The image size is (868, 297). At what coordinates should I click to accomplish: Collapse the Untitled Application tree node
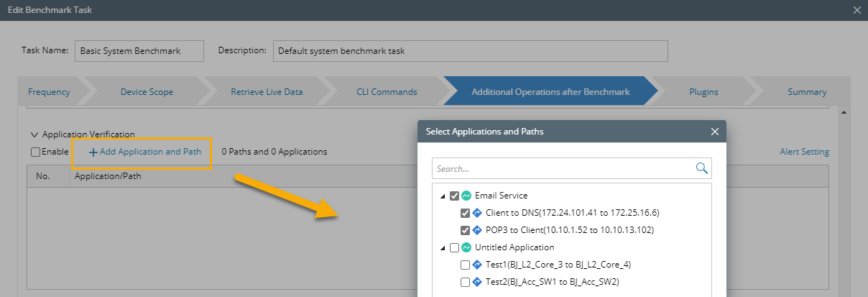pos(443,247)
